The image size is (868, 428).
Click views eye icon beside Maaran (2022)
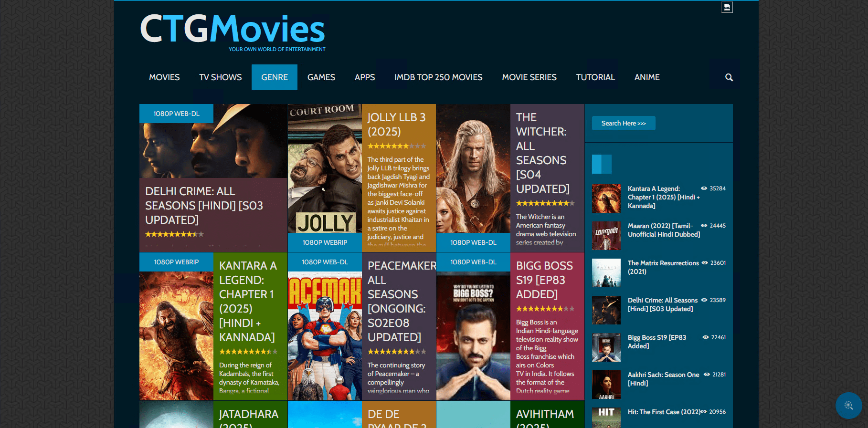coord(704,226)
